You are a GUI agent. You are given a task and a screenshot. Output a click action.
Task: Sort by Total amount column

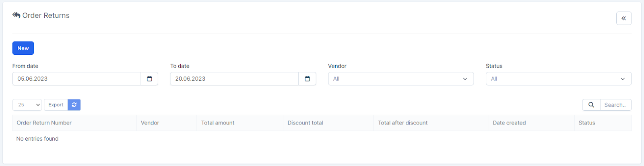pyautogui.click(x=218, y=123)
